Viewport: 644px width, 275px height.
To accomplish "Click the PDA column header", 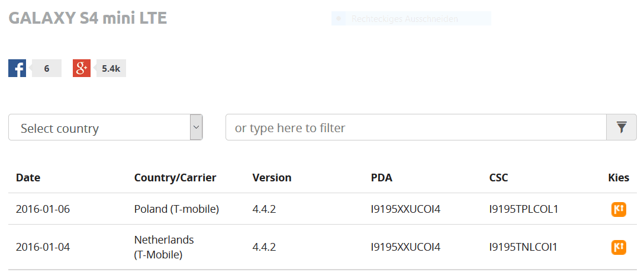I will 381,178.
